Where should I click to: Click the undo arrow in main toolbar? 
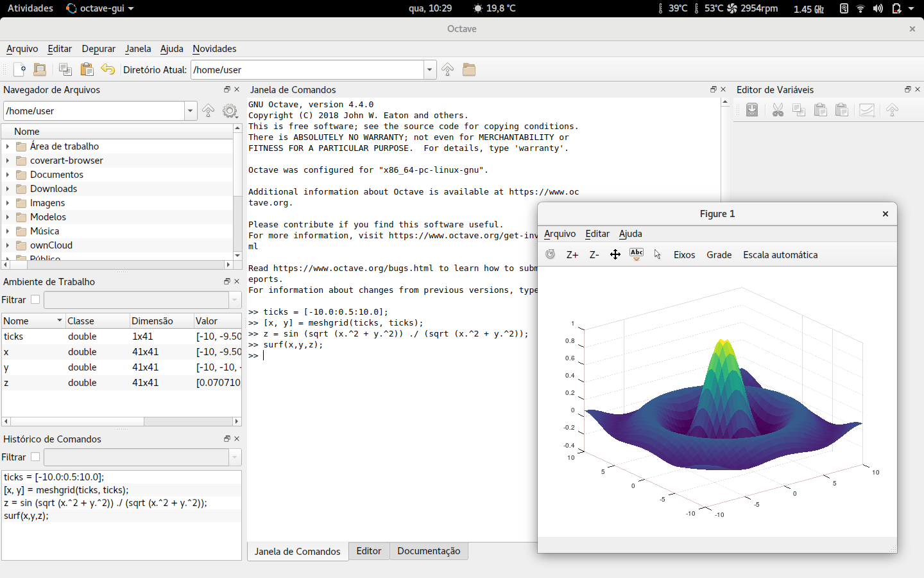(x=108, y=69)
